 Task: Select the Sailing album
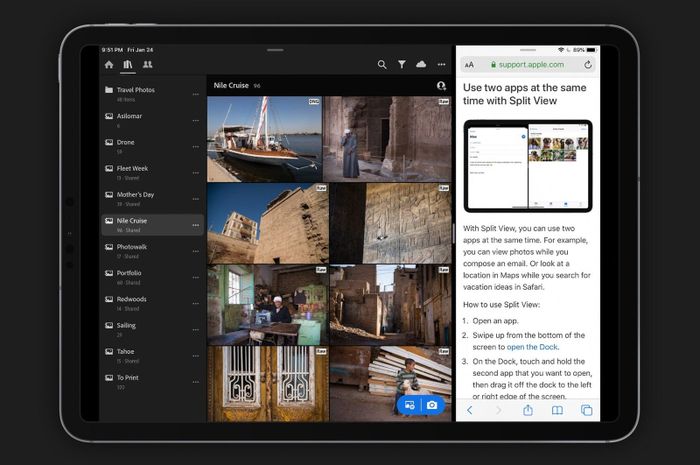point(152,329)
